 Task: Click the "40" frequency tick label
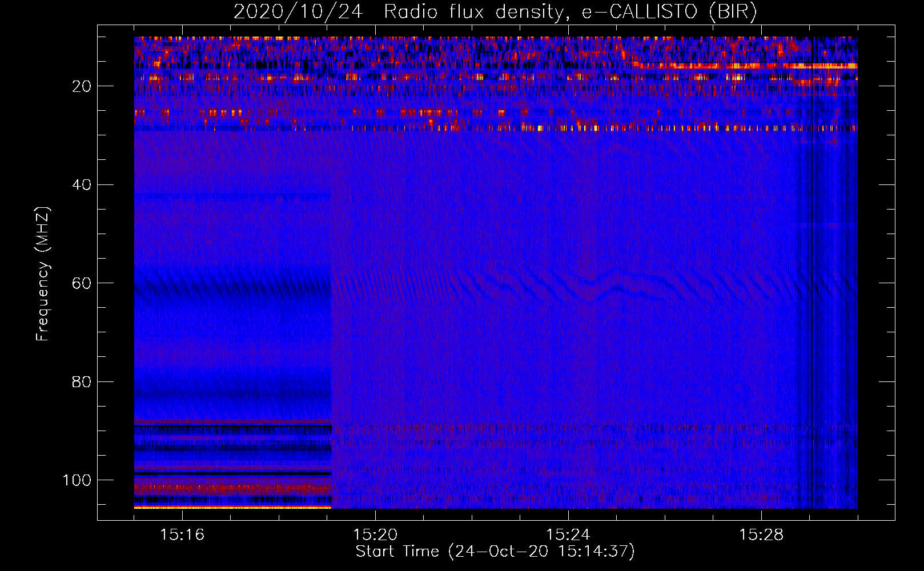82,185
